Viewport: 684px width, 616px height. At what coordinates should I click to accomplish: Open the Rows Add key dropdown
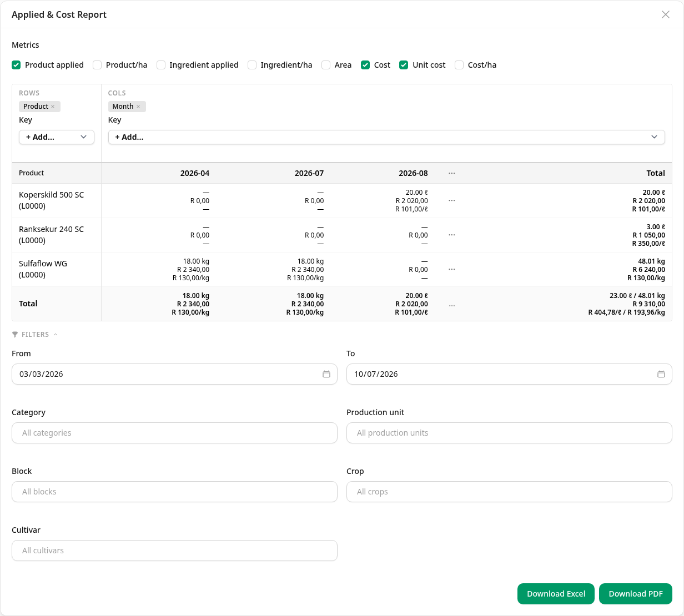(x=57, y=137)
